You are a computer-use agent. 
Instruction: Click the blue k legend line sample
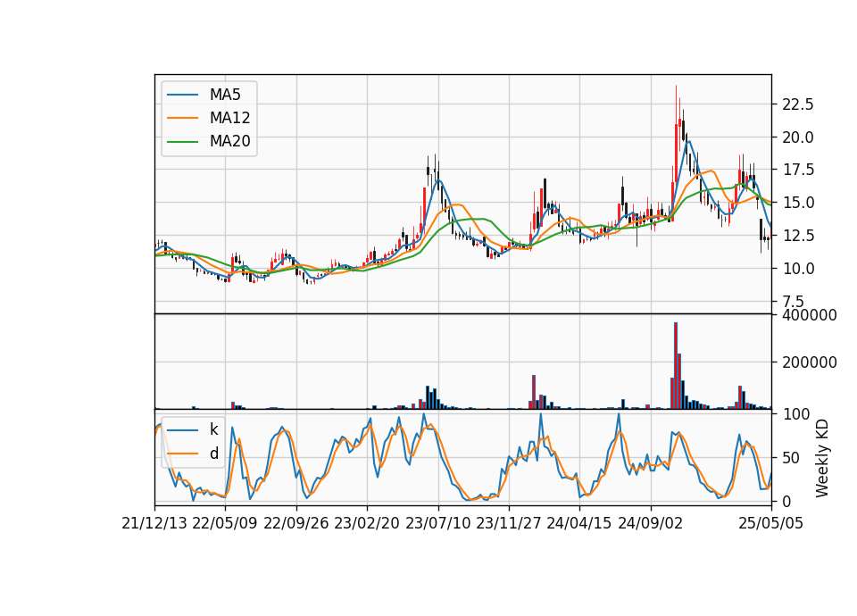182,429
